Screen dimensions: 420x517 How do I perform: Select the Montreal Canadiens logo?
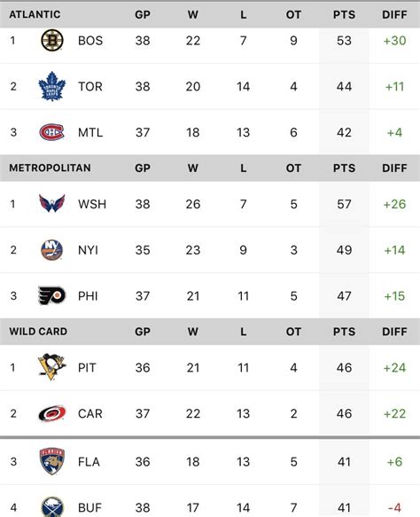tap(51, 132)
